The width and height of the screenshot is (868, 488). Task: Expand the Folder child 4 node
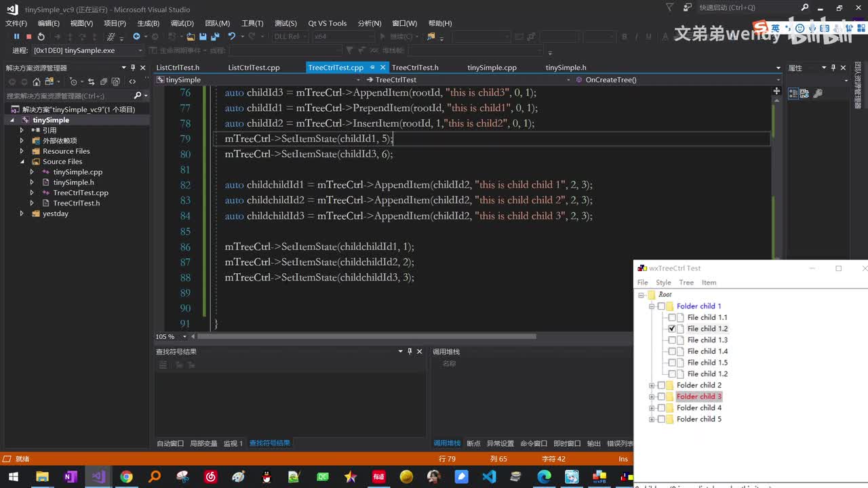(652, 408)
